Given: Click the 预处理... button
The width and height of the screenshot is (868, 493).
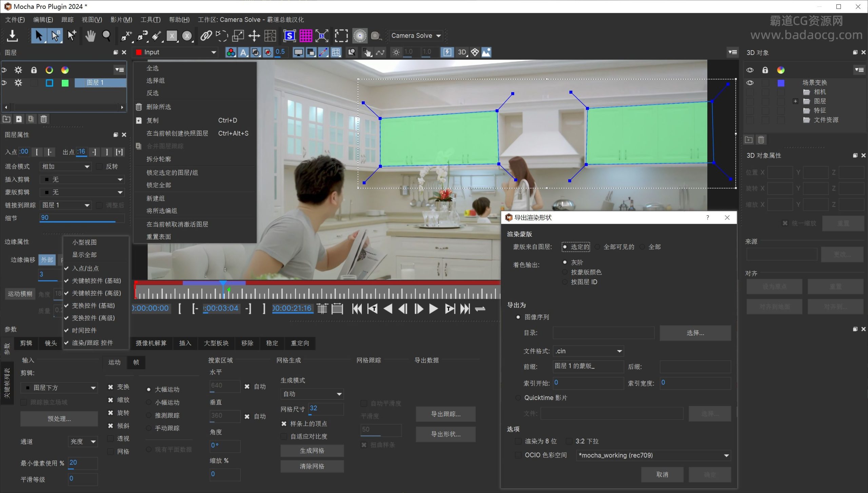Looking at the screenshot, I should pos(59,419).
